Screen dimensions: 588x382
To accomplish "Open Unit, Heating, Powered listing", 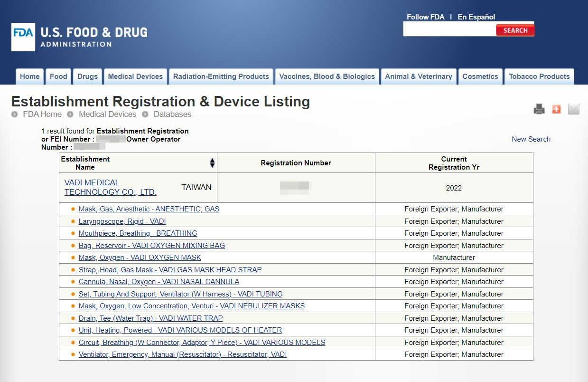I will (180, 330).
